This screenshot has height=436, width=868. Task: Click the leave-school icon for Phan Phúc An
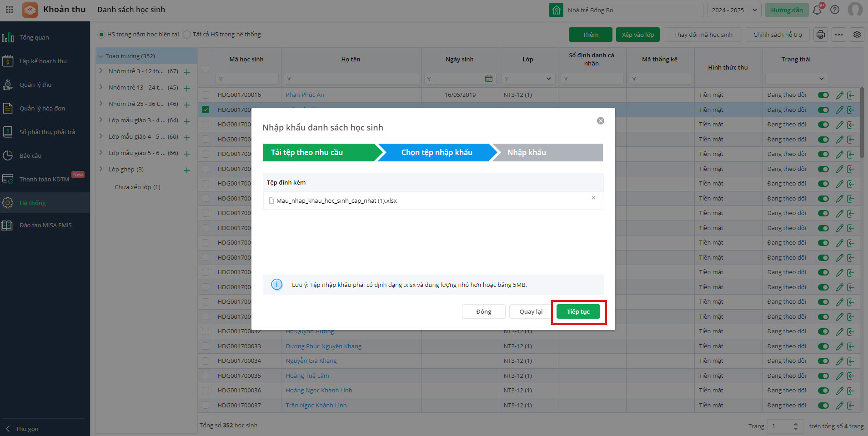pyautogui.click(x=851, y=95)
